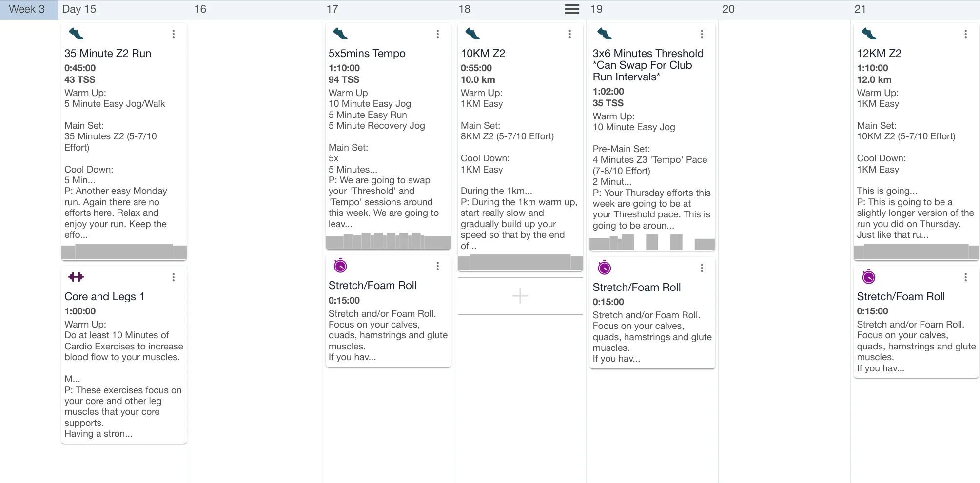Click the Day 15 column header
The image size is (980, 483).
tap(79, 9)
